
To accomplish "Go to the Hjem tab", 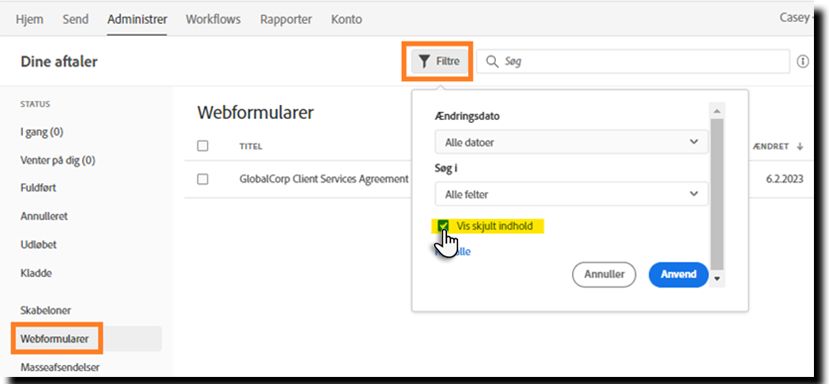I will click(30, 20).
